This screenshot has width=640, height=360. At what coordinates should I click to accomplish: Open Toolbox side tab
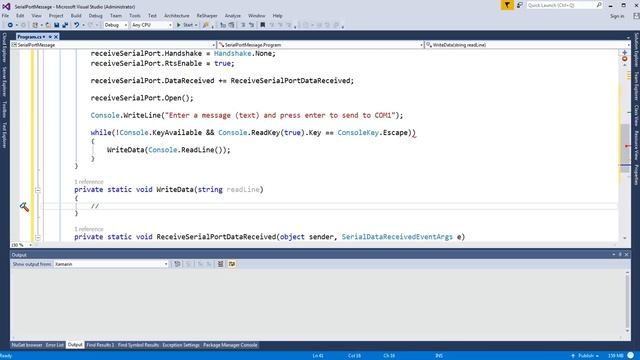[x=4, y=109]
